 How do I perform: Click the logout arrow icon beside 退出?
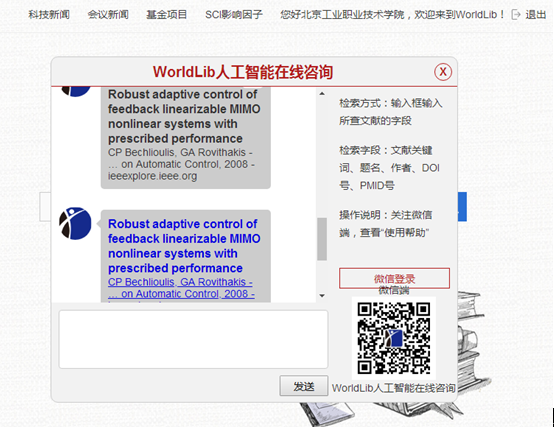[x=516, y=14]
